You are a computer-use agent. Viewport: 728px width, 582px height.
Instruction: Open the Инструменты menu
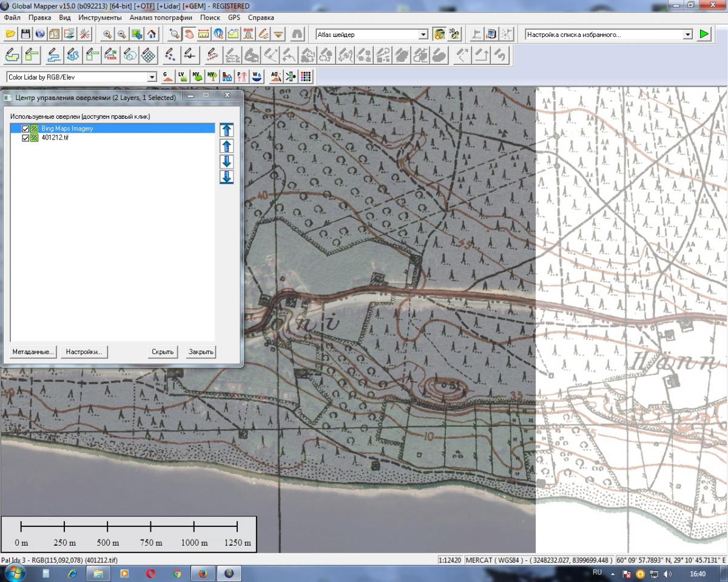pyautogui.click(x=99, y=18)
